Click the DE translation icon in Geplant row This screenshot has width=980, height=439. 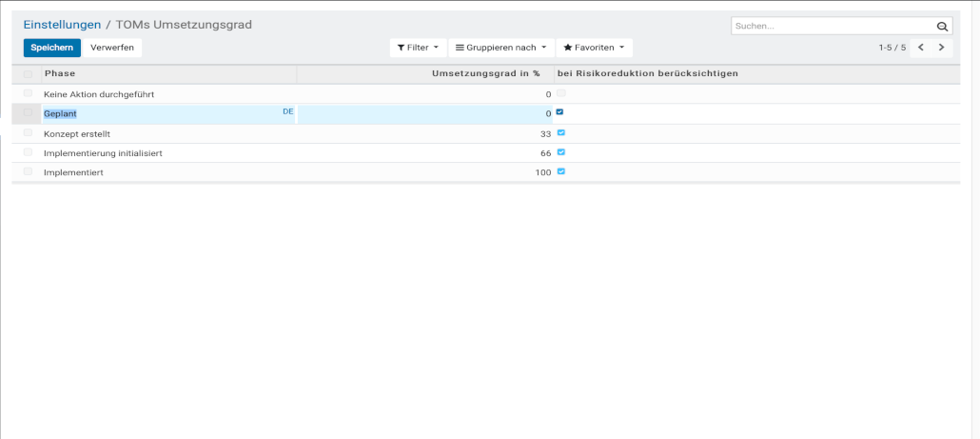point(287,112)
